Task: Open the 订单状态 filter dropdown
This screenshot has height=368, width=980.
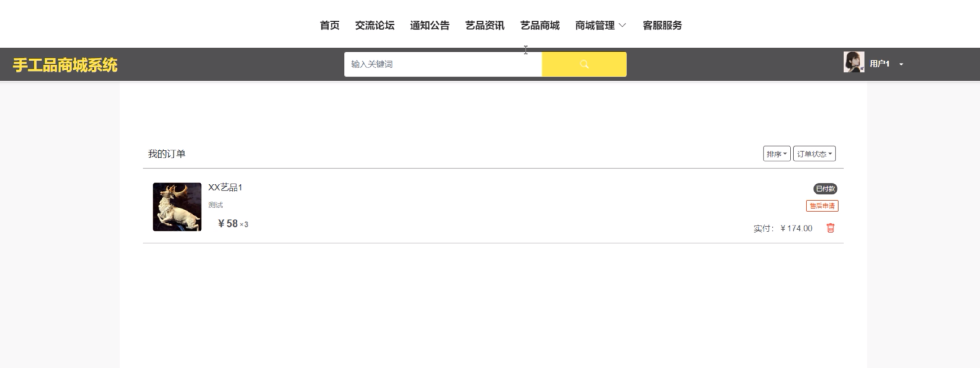Action: [814, 154]
